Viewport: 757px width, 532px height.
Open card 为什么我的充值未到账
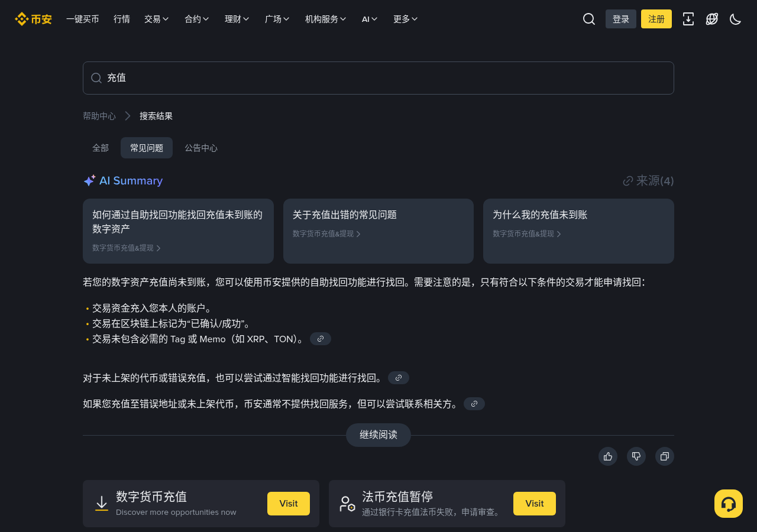[578, 231]
